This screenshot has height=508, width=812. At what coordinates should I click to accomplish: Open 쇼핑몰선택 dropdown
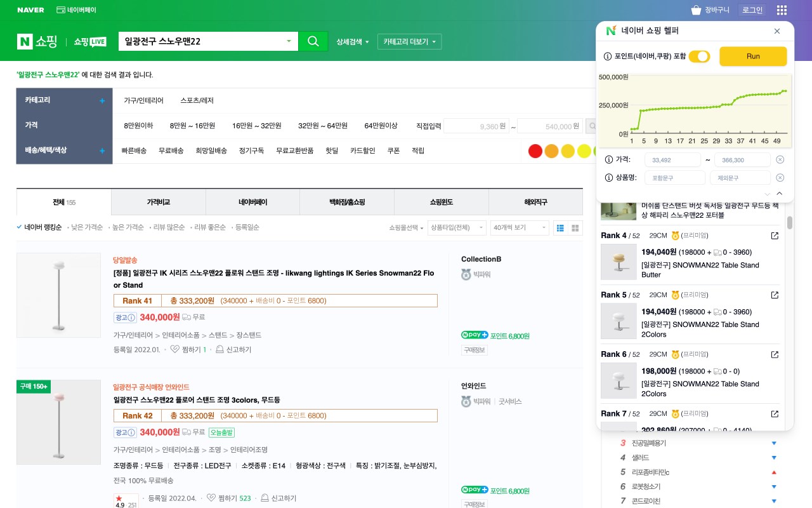click(x=406, y=228)
